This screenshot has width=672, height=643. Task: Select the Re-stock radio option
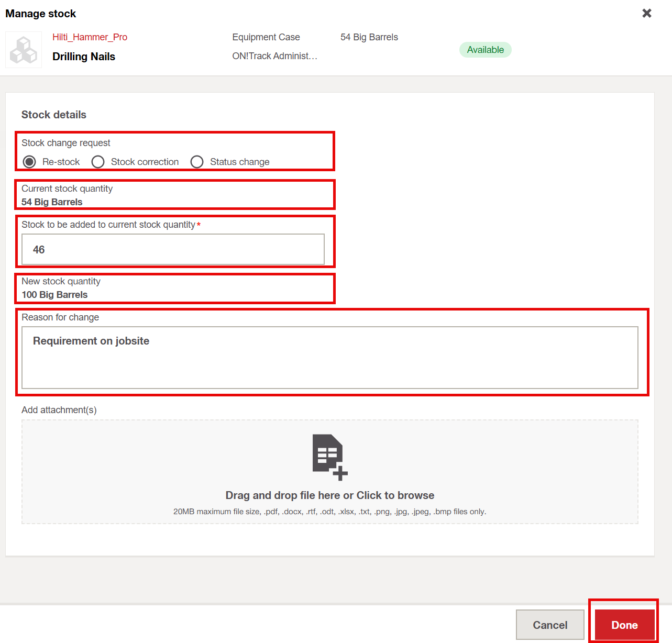pyautogui.click(x=30, y=162)
